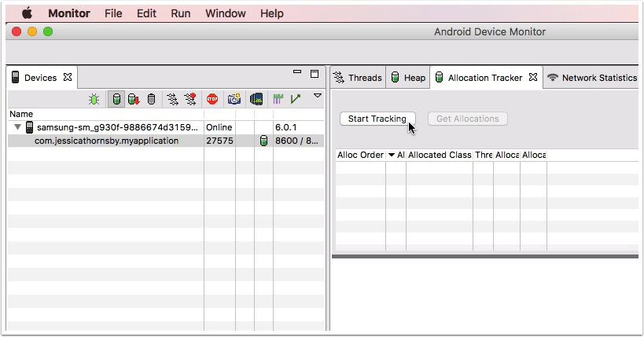Click the Screen Capture camera icon
Image resolution: width=644 pixels, height=337 pixels.
tap(234, 99)
